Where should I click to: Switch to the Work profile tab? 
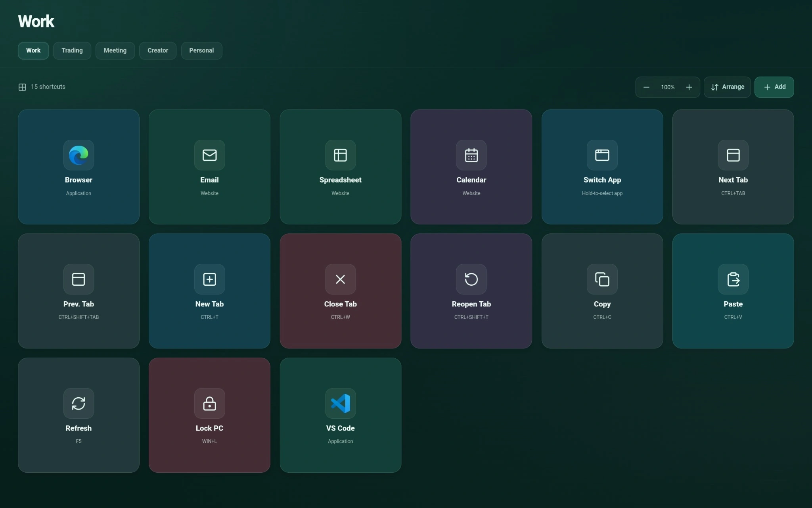pyautogui.click(x=33, y=50)
